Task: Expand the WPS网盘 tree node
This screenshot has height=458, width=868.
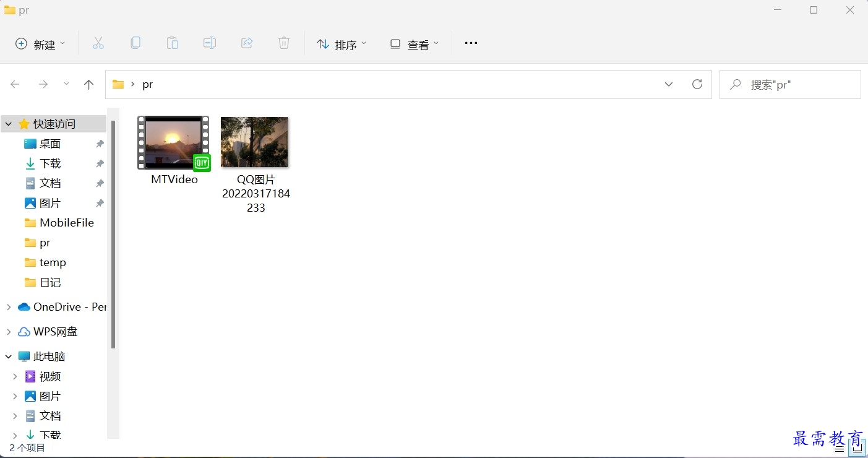Action: (9, 332)
